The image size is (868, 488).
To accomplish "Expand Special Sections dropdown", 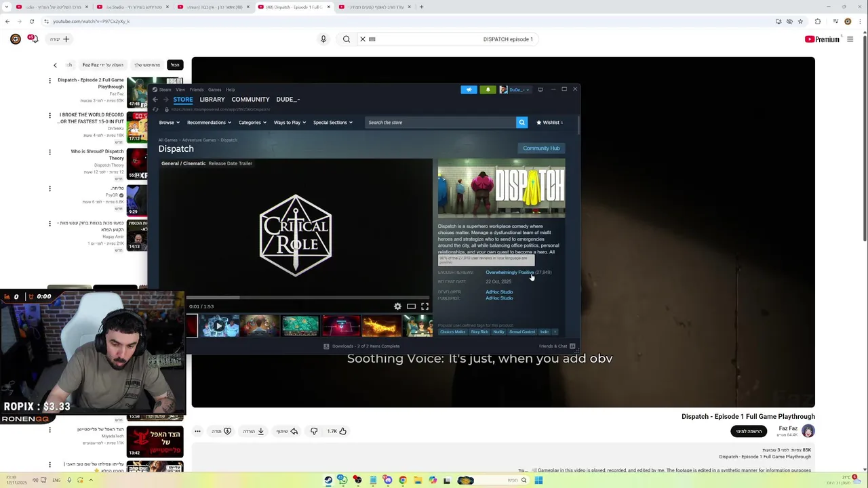I will (x=333, y=123).
